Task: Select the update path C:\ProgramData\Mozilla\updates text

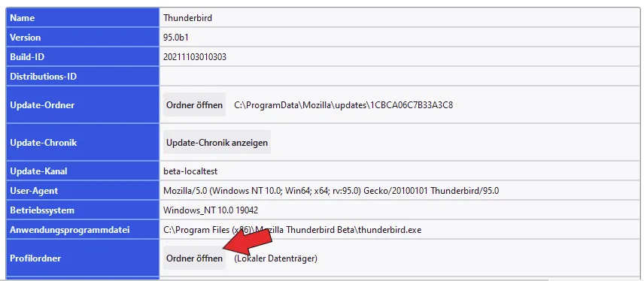Action: pos(343,105)
